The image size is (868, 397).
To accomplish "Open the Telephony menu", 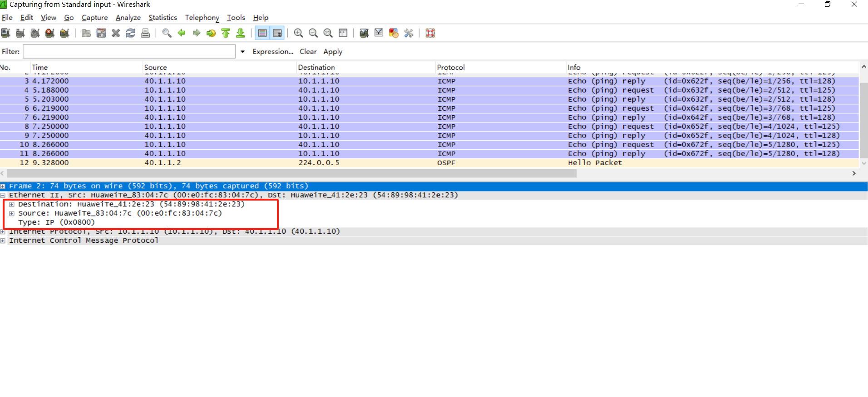I will [202, 18].
